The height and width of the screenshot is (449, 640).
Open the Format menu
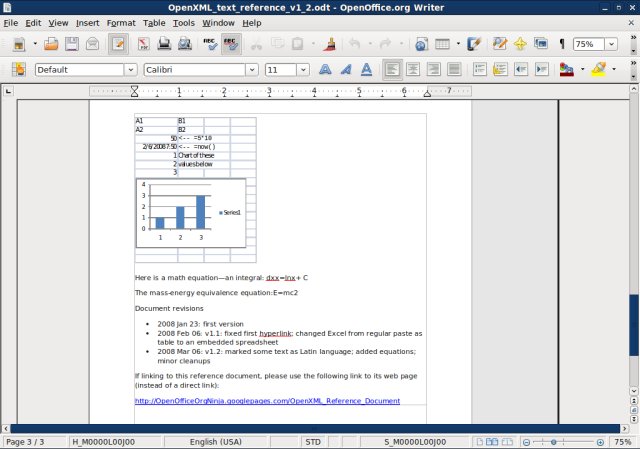pos(120,22)
